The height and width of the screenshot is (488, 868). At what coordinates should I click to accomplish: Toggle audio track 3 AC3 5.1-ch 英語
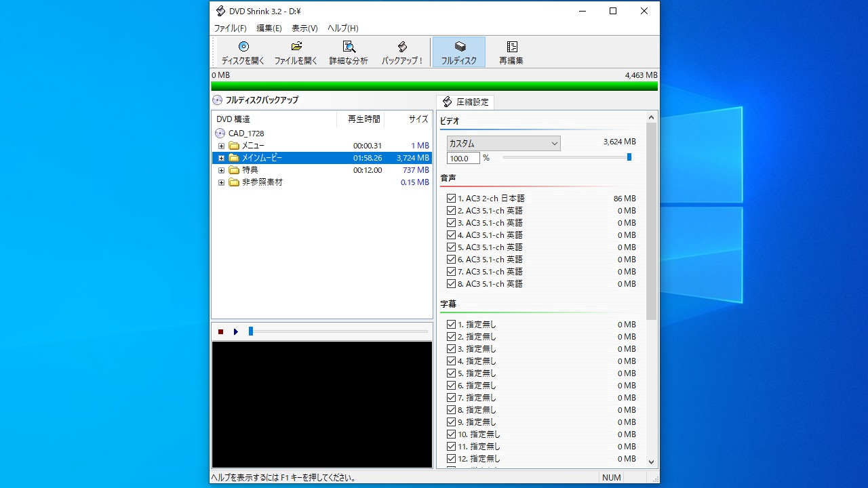click(x=451, y=223)
